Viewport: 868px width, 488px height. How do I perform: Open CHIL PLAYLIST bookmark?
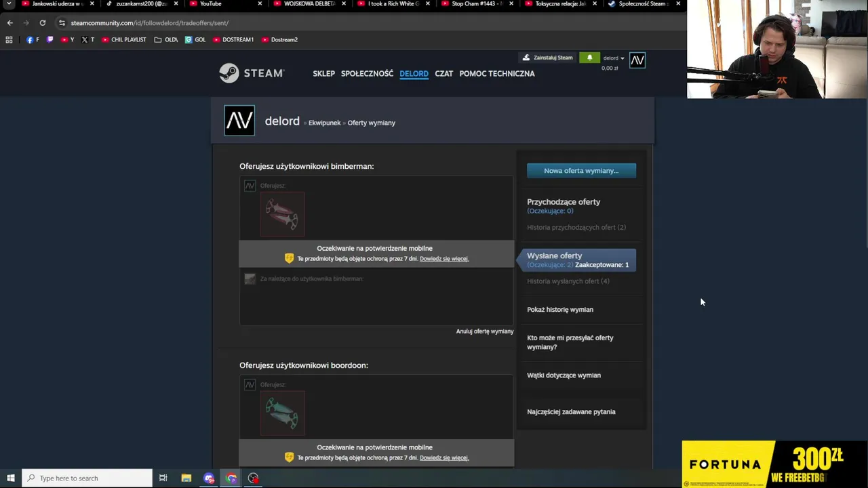(x=123, y=40)
